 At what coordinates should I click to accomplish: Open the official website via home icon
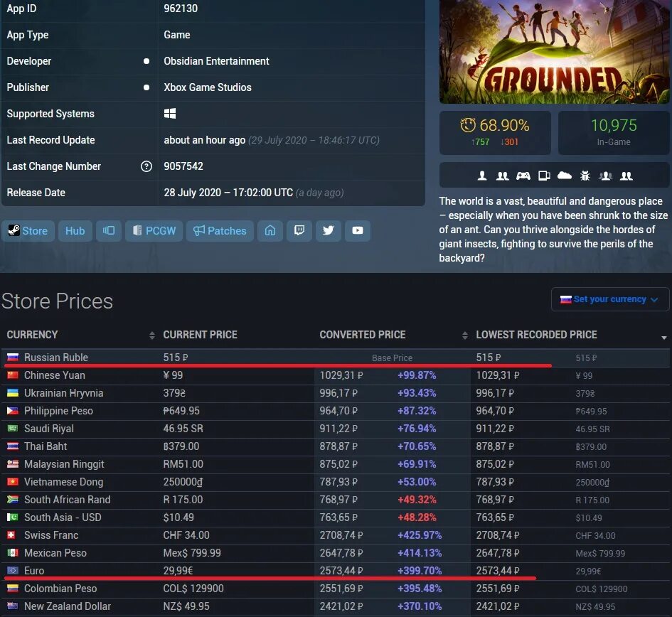tap(270, 230)
